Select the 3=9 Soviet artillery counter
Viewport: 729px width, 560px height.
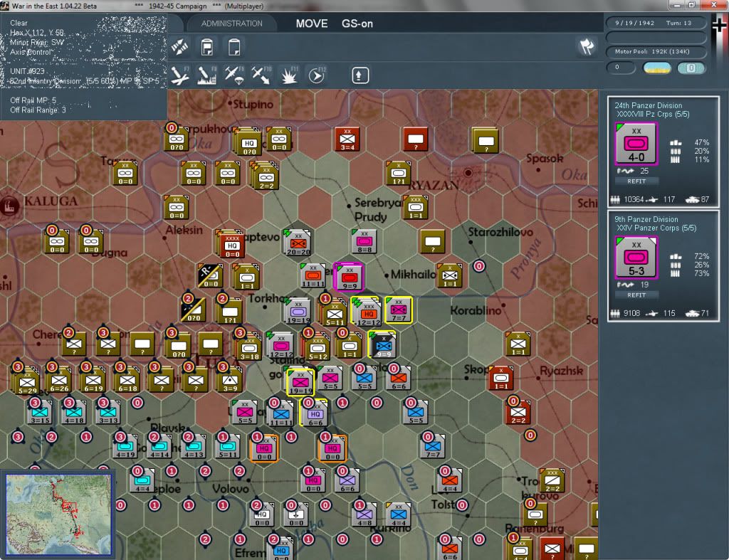coord(230,380)
